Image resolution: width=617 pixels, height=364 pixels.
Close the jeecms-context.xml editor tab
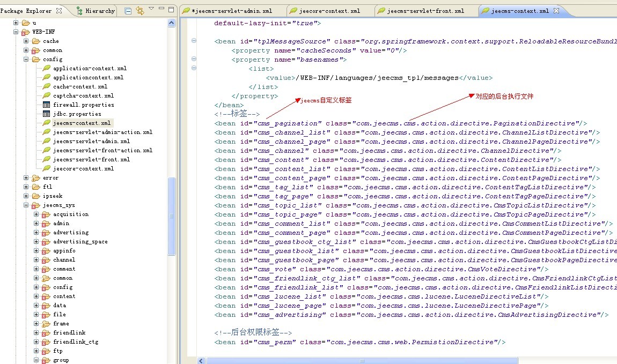(556, 11)
